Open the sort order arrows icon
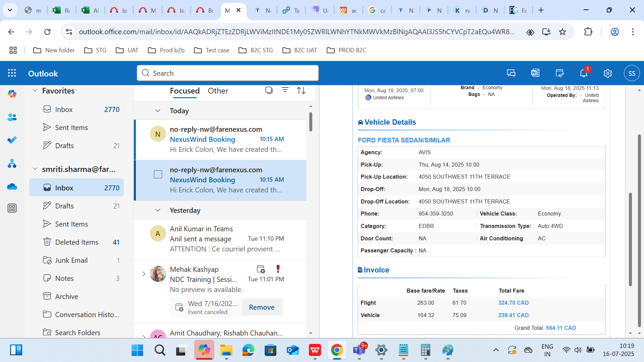This screenshot has height=362, width=644. pyautogui.click(x=301, y=90)
